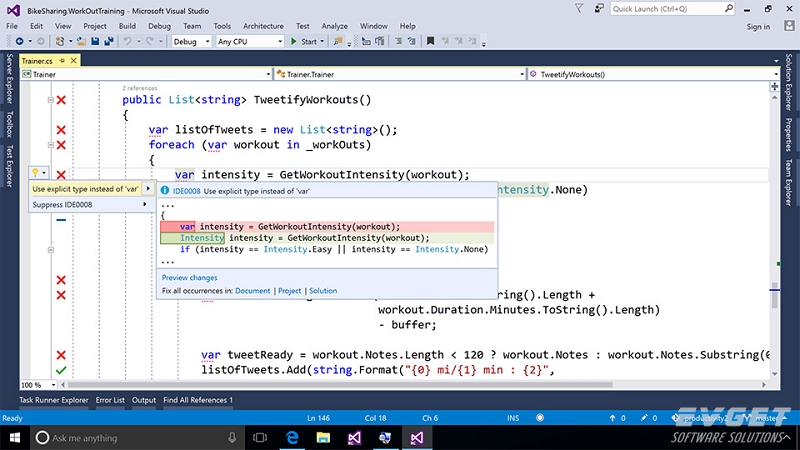This screenshot has height=450, width=800.
Task: Click the green checkmark margin icon
Action: pyautogui.click(x=61, y=370)
